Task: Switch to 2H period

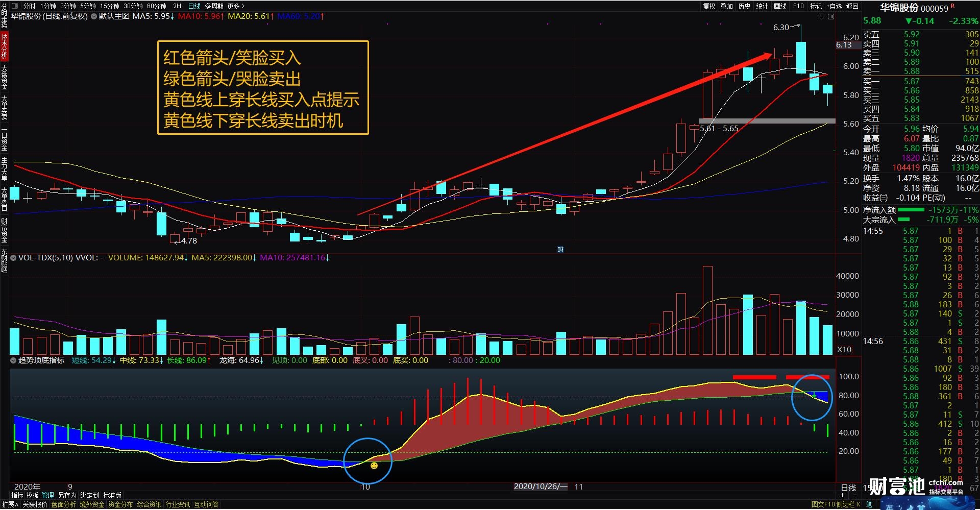Action: pos(177,6)
